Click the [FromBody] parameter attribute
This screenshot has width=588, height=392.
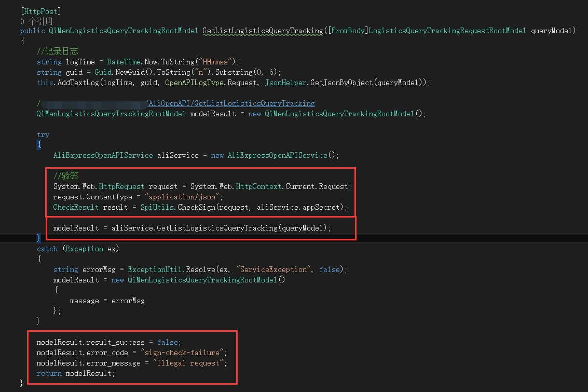(x=348, y=31)
